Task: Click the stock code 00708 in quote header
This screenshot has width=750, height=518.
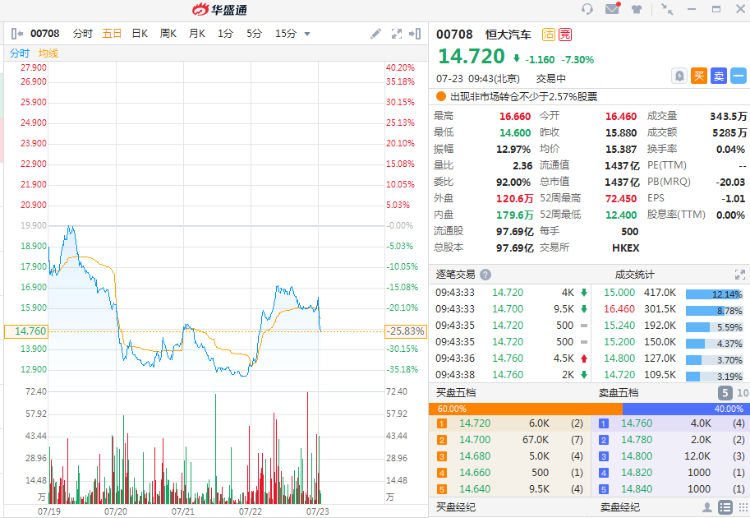Action: pos(454,34)
